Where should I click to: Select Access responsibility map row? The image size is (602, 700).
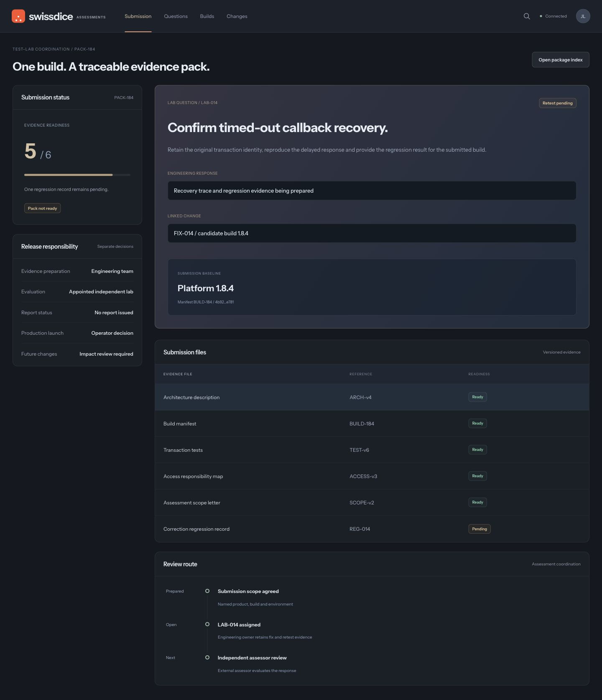point(372,476)
